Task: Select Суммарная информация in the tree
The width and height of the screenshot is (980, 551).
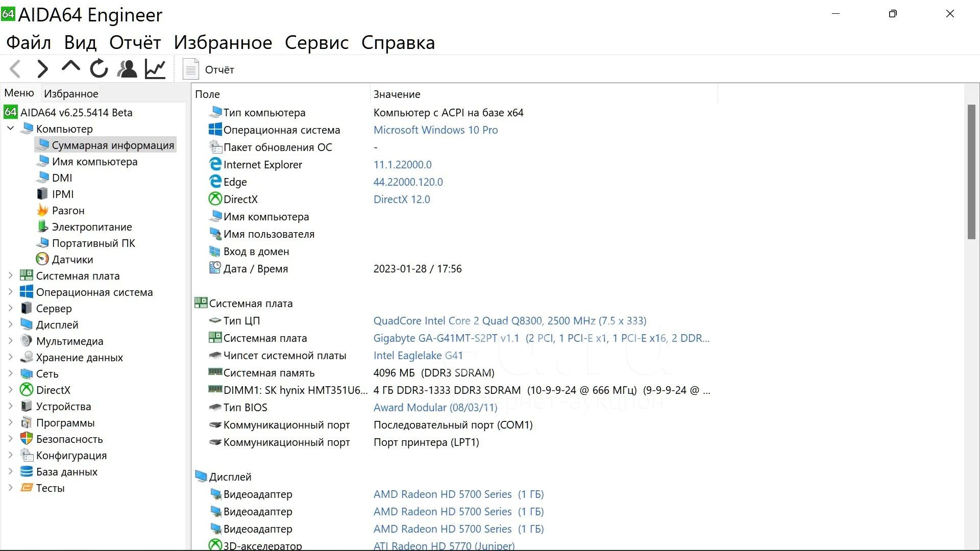Action: pos(106,145)
